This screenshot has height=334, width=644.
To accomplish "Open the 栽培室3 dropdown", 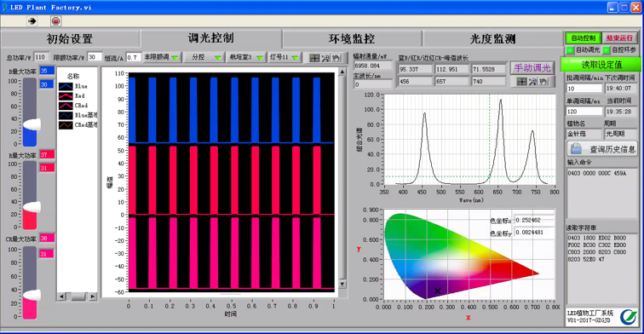I will (x=246, y=58).
